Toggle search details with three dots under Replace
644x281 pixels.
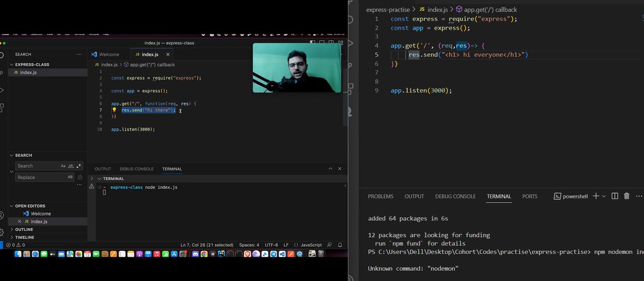80,185
